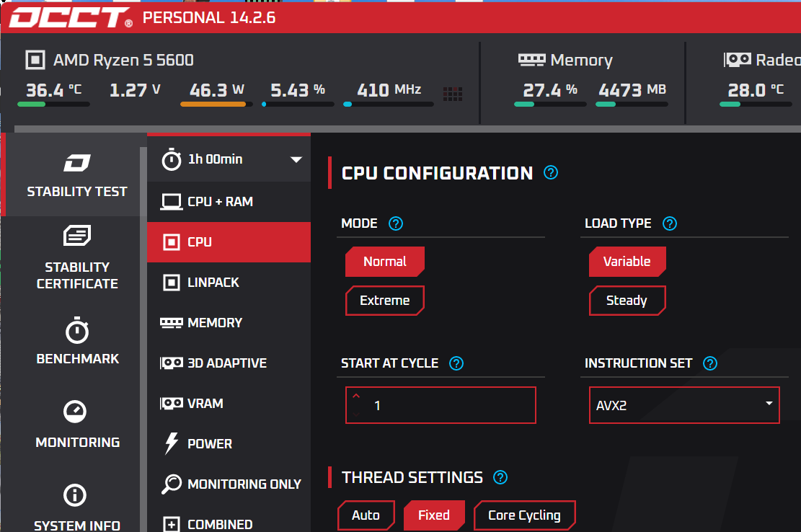Click the AMD Ryzen 5 5600 CPU icon
Screen dimensions: 801x532
pos(35,60)
